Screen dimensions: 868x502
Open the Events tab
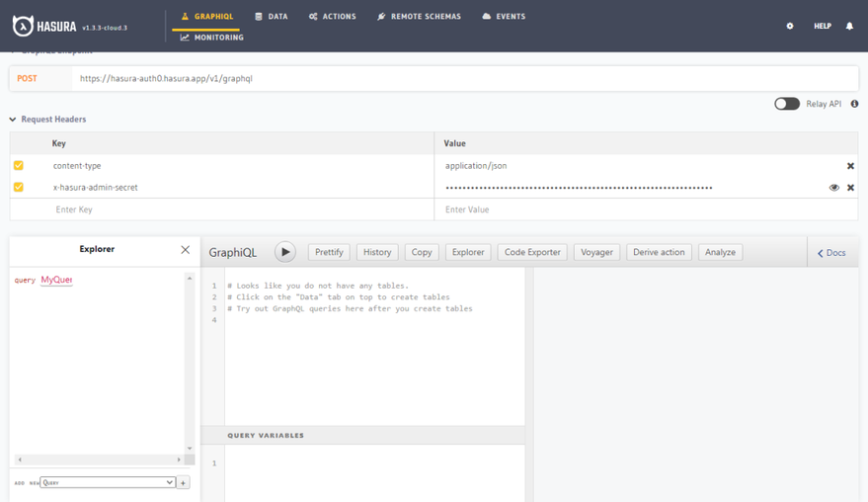point(504,17)
